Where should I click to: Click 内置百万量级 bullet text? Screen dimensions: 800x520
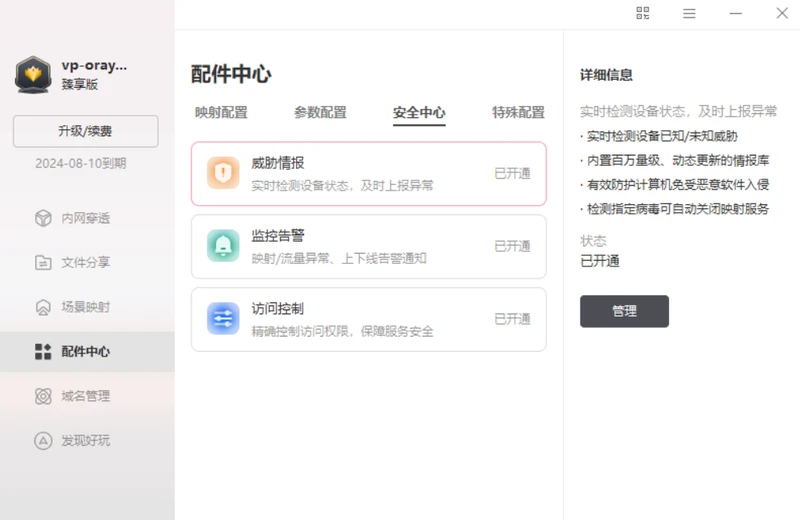(x=674, y=160)
